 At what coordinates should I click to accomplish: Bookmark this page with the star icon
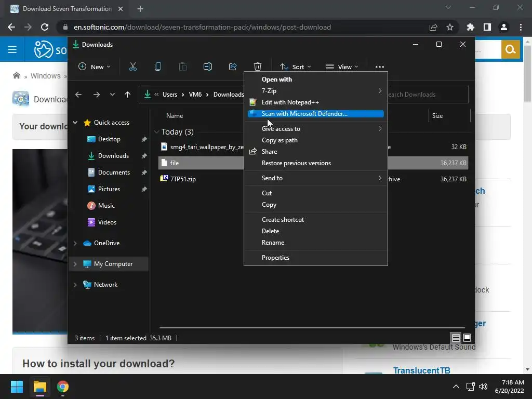pyautogui.click(x=450, y=27)
